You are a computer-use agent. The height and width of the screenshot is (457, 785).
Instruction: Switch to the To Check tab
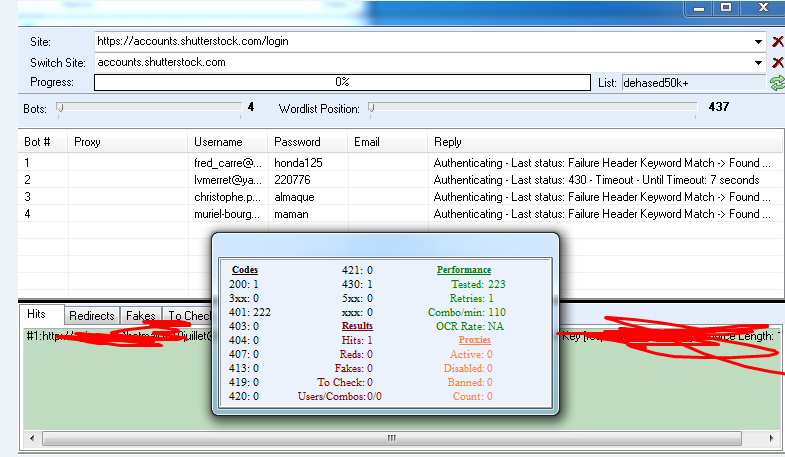(x=188, y=316)
